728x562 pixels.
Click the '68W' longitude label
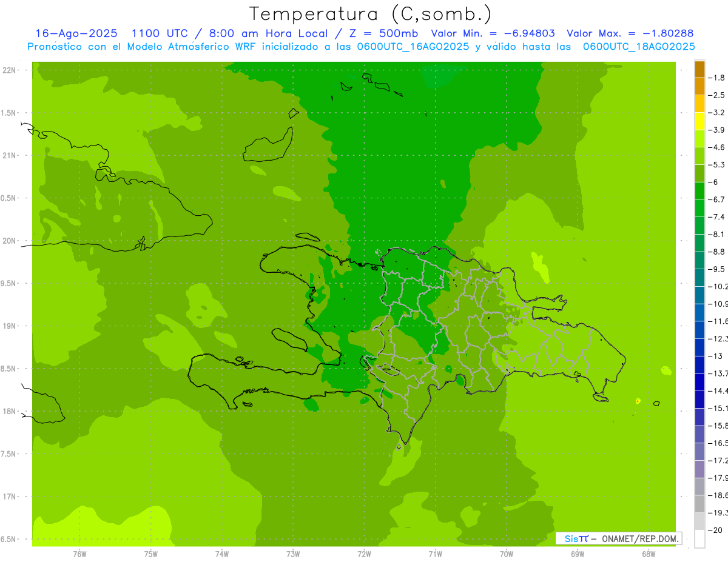649,554
